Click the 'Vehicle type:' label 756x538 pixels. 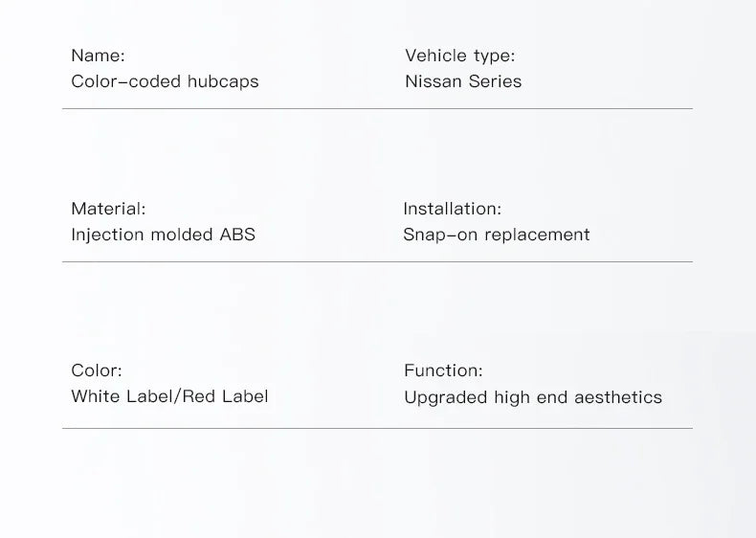coord(460,56)
